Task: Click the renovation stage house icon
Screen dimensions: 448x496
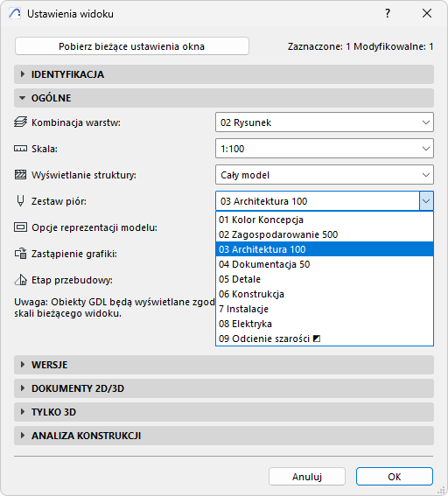Action: coord(21,280)
